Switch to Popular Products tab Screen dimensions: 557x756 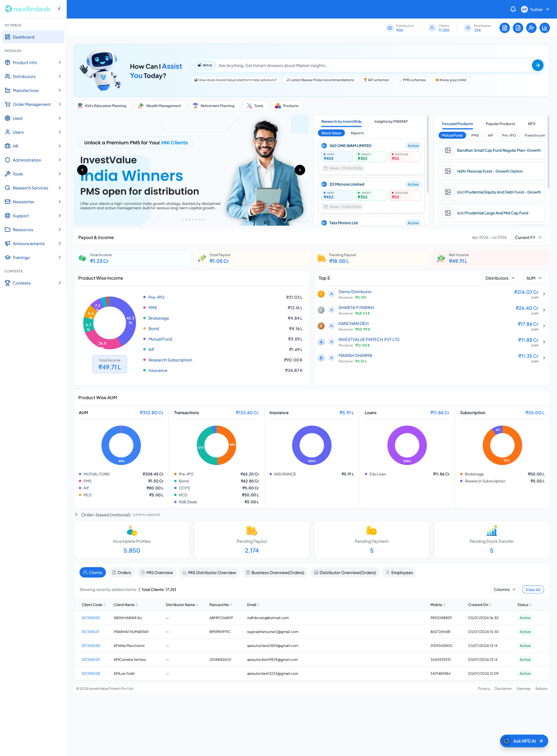(500, 124)
